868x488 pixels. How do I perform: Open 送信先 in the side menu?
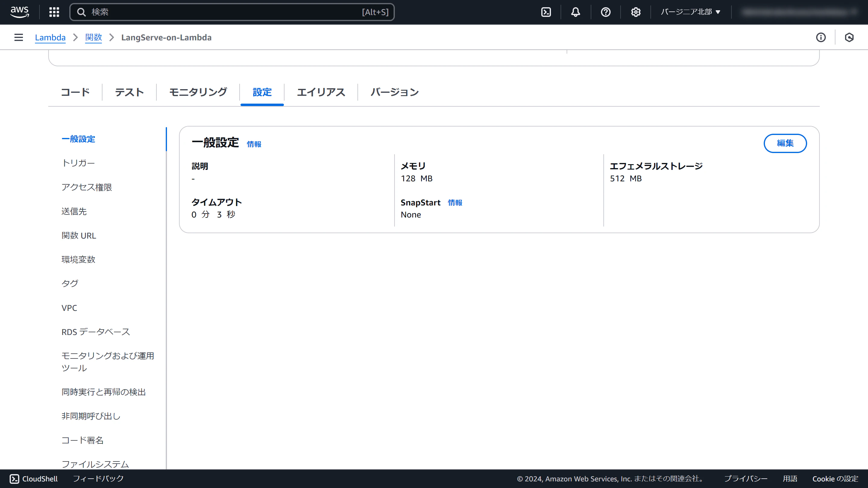(x=74, y=211)
